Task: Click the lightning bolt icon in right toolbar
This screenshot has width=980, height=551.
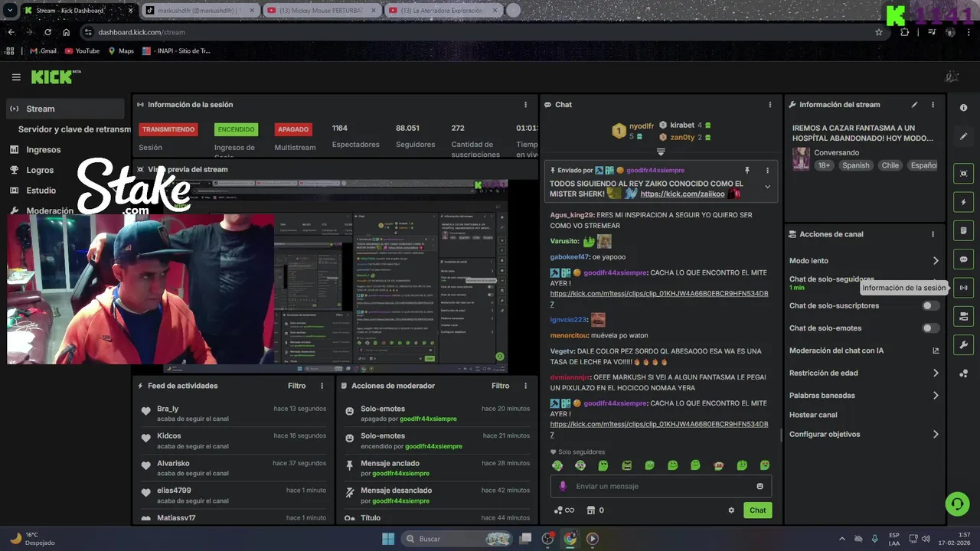Action: pyautogui.click(x=963, y=202)
